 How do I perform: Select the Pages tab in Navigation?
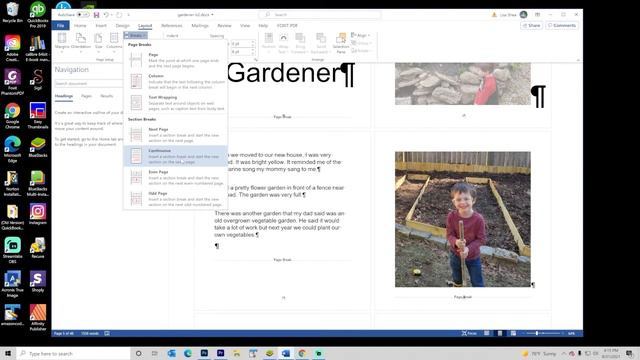coord(86,96)
